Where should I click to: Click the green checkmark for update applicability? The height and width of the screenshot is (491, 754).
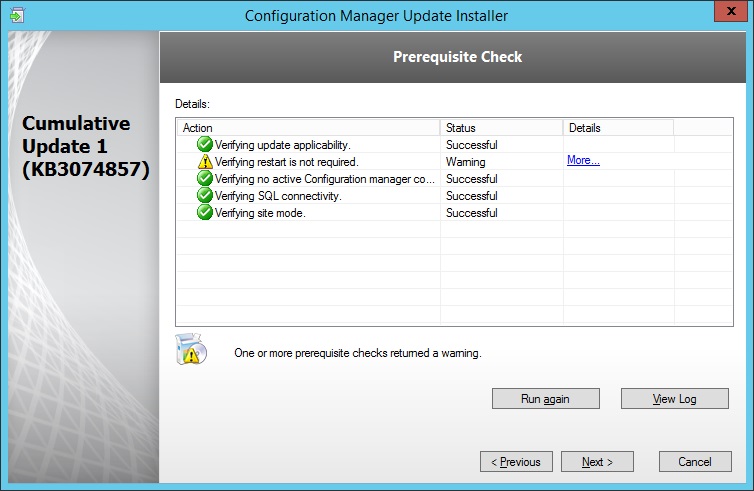pyautogui.click(x=205, y=145)
